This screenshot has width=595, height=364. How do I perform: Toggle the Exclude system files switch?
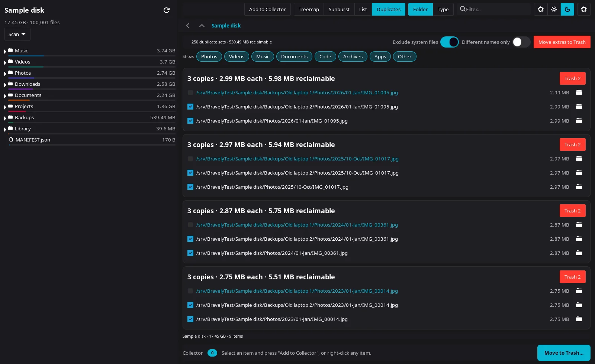tap(450, 42)
